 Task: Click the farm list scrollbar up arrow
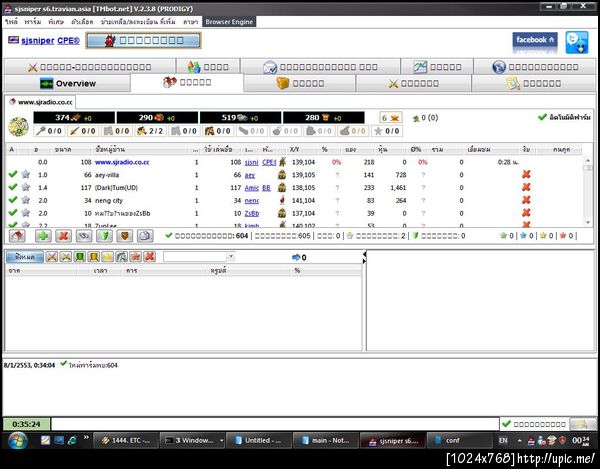pyautogui.click(x=588, y=160)
